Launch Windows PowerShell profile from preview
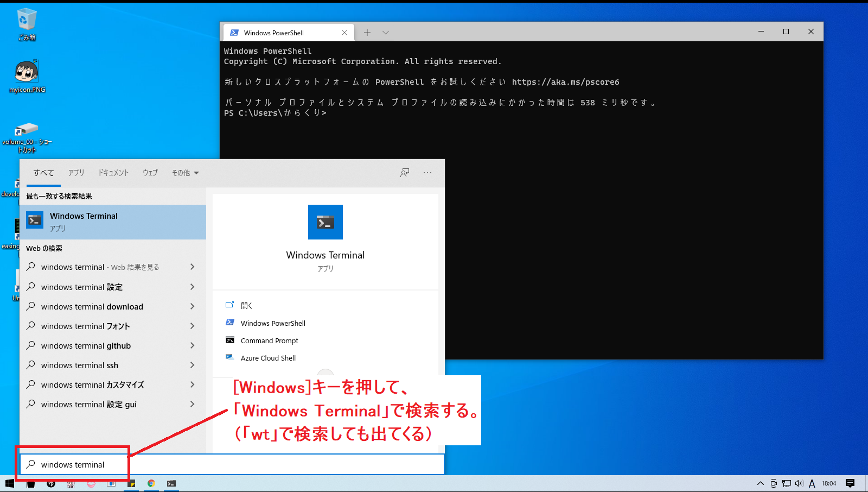The width and height of the screenshot is (868, 492). pos(273,323)
